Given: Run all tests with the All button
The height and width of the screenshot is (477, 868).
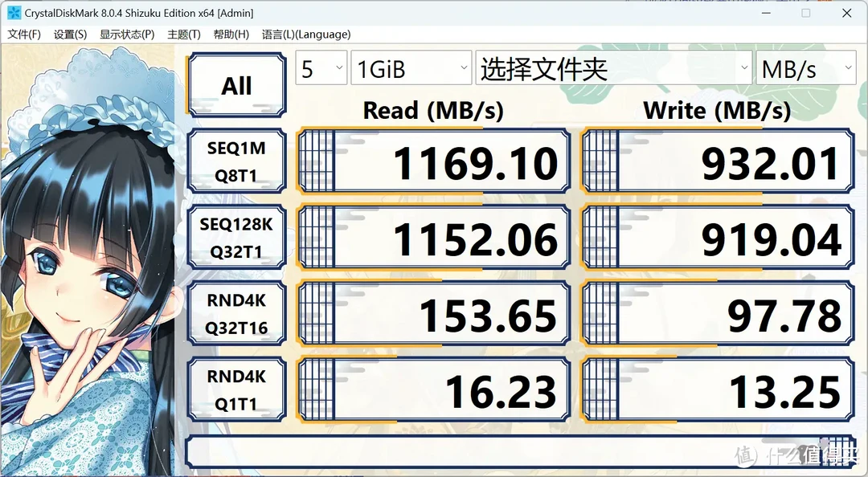Looking at the screenshot, I should [x=235, y=84].
